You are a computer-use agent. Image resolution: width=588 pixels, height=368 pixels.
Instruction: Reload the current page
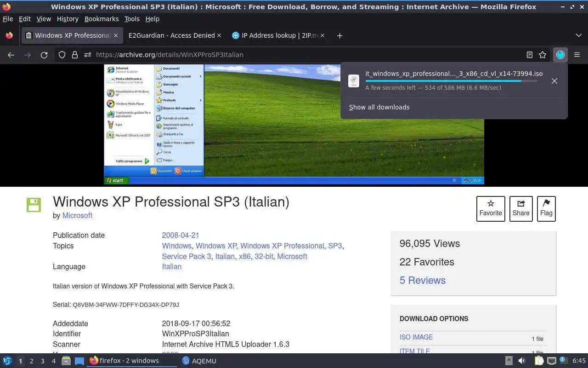44,55
